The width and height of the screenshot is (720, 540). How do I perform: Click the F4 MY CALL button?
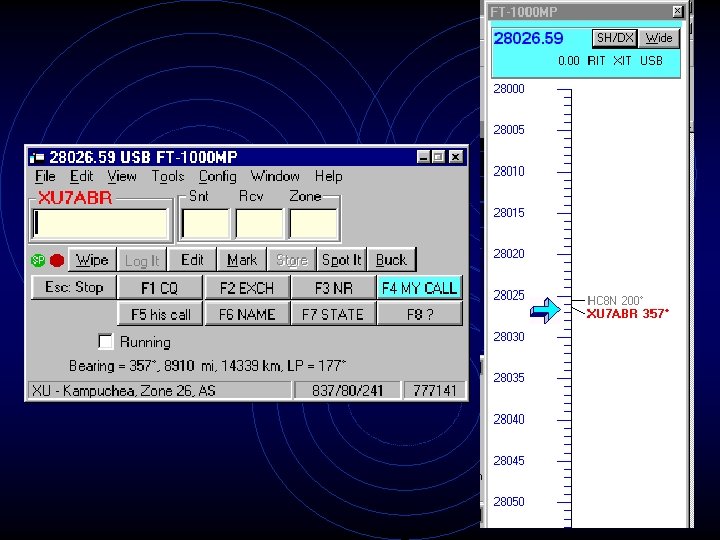tap(419, 288)
